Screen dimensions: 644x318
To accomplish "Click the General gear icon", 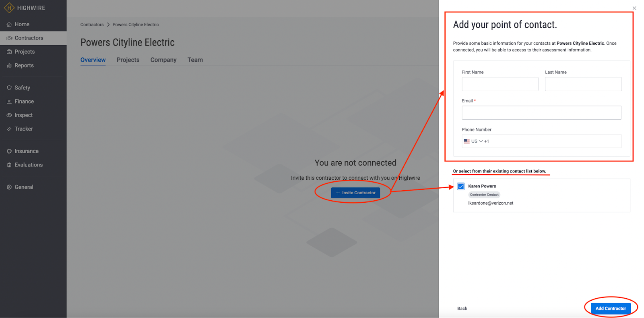I will 9,187.
